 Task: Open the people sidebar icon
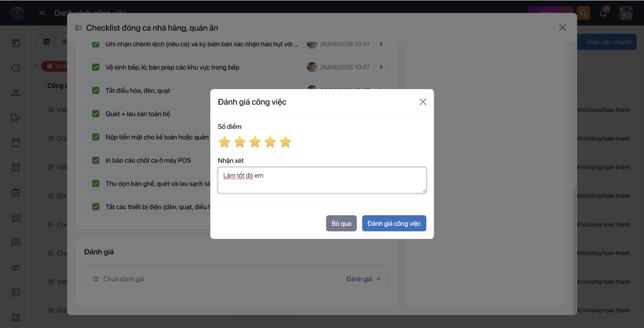pyautogui.click(x=16, y=93)
